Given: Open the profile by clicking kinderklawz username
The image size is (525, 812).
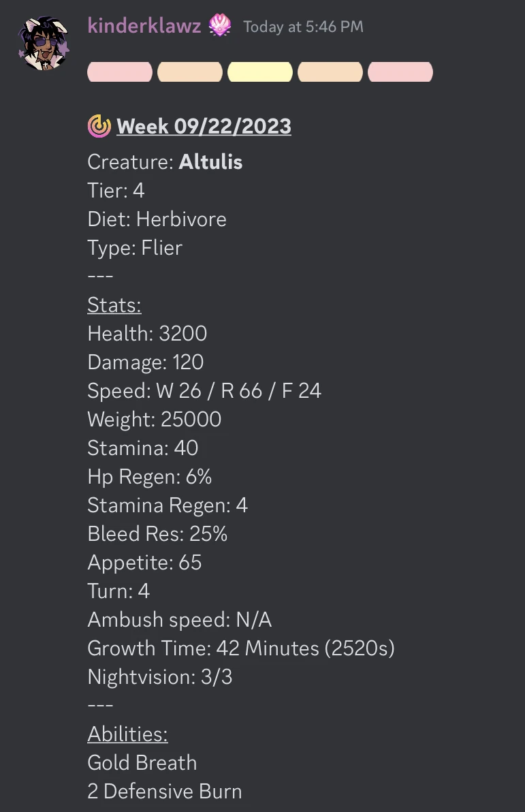Looking at the screenshot, I should (144, 26).
